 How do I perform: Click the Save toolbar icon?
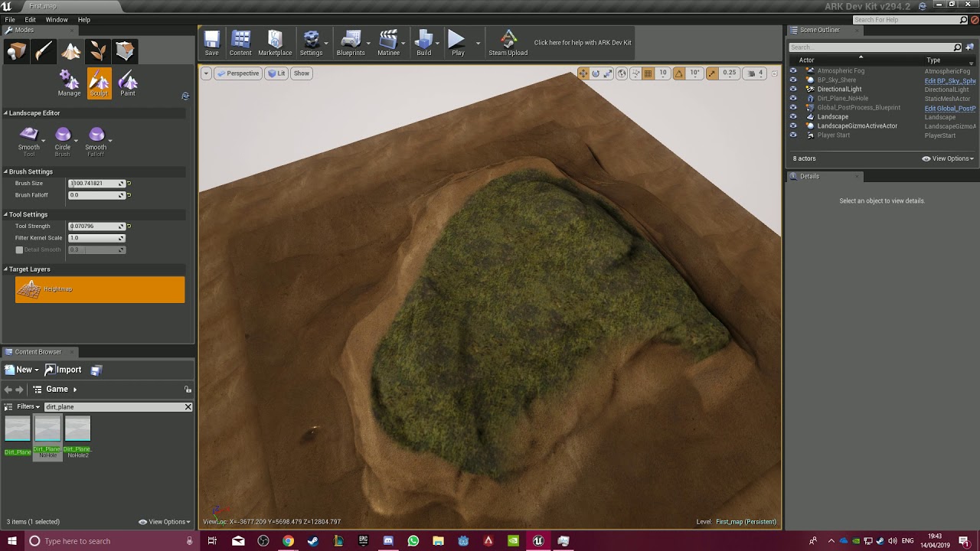pos(212,43)
